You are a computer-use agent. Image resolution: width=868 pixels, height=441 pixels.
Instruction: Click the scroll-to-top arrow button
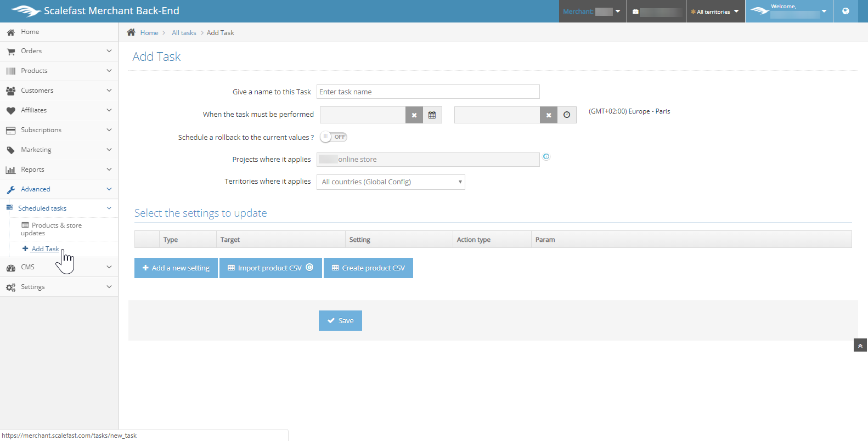click(860, 346)
